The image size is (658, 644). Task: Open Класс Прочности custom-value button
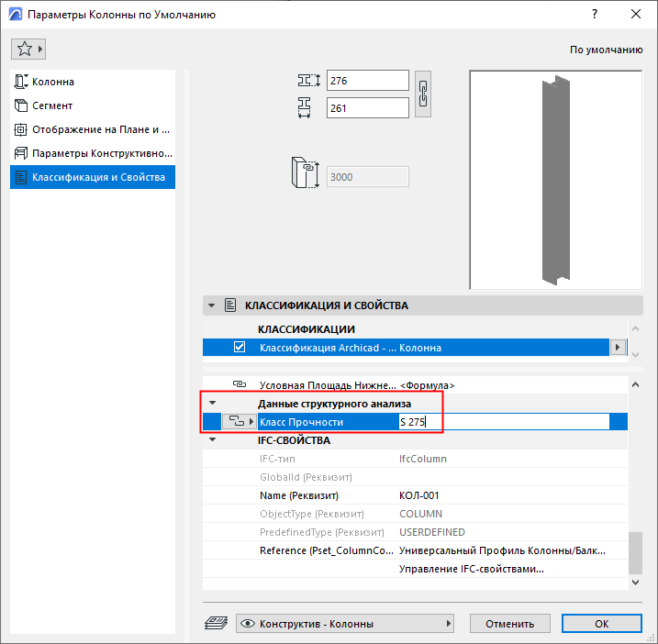[239, 421]
